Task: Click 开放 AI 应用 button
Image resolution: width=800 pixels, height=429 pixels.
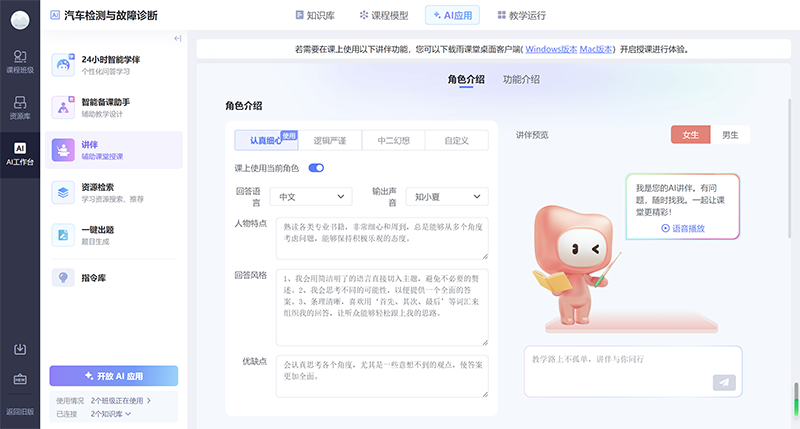Action: [114, 376]
